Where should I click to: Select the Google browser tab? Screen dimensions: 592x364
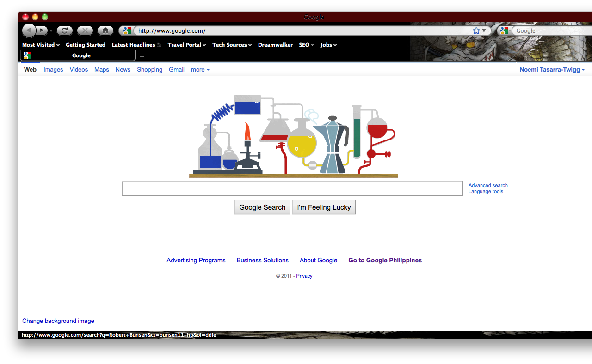[x=78, y=55]
